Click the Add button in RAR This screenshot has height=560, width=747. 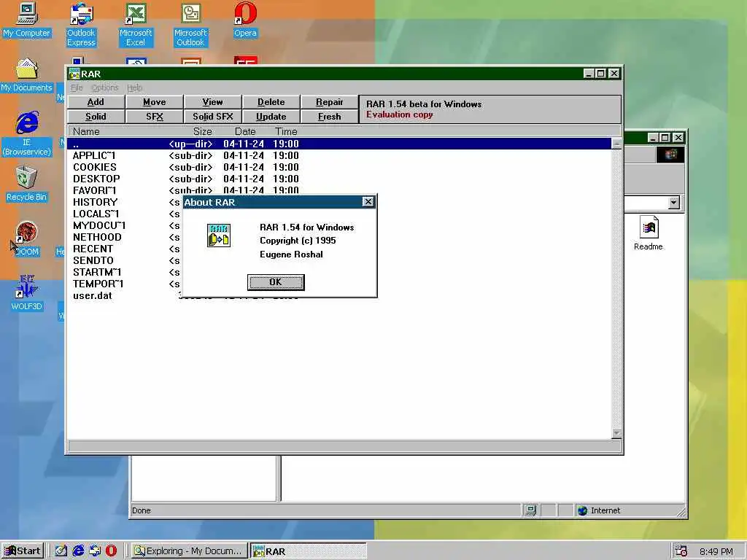click(x=96, y=102)
